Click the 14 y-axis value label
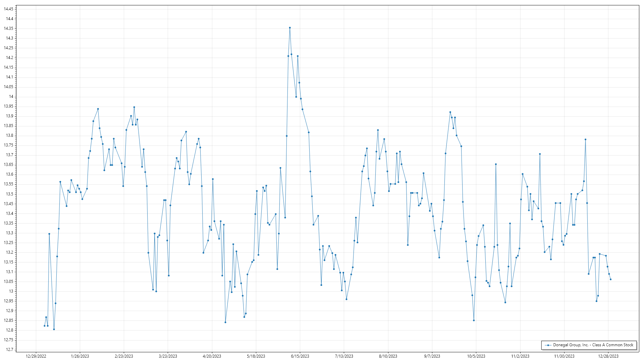Image resolution: width=644 pixels, height=362 pixels. click(x=11, y=97)
